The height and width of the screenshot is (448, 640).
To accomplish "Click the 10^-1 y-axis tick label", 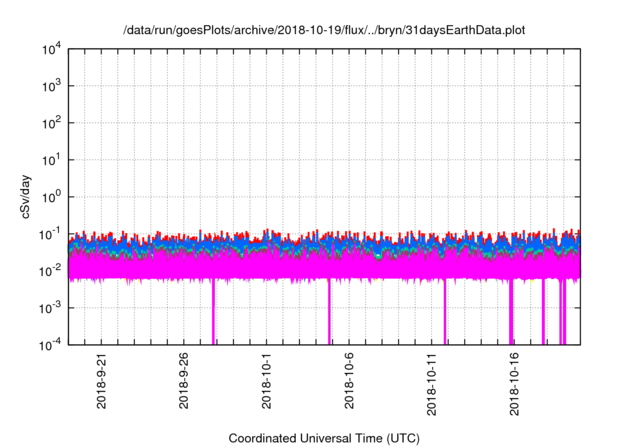I will pyautogui.click(x=51, y=235).
